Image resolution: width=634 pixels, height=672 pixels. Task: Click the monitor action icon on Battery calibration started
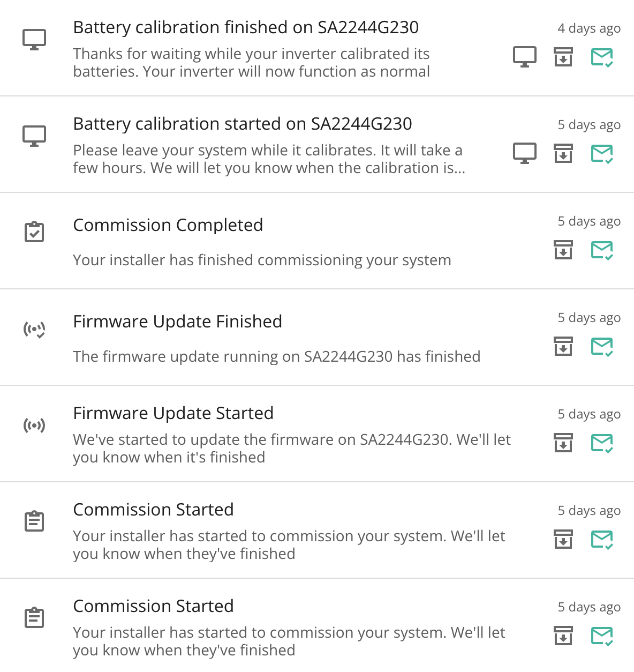click(525, 153)
